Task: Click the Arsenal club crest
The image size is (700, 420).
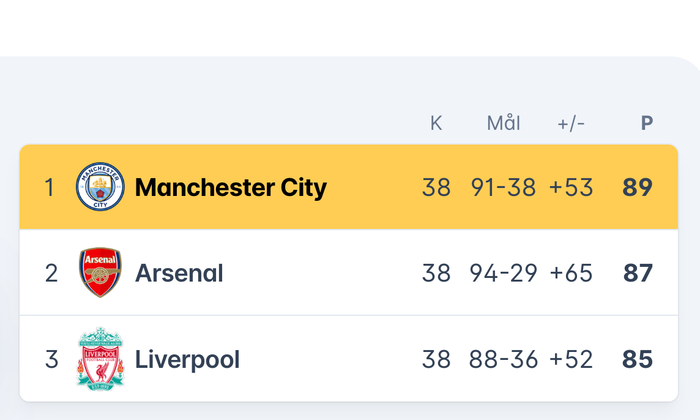Action: tap(101, 273)
